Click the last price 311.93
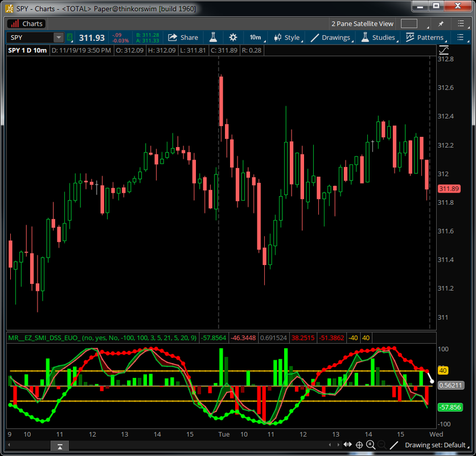This screenshot has width=476, height=456. point(92,38)
